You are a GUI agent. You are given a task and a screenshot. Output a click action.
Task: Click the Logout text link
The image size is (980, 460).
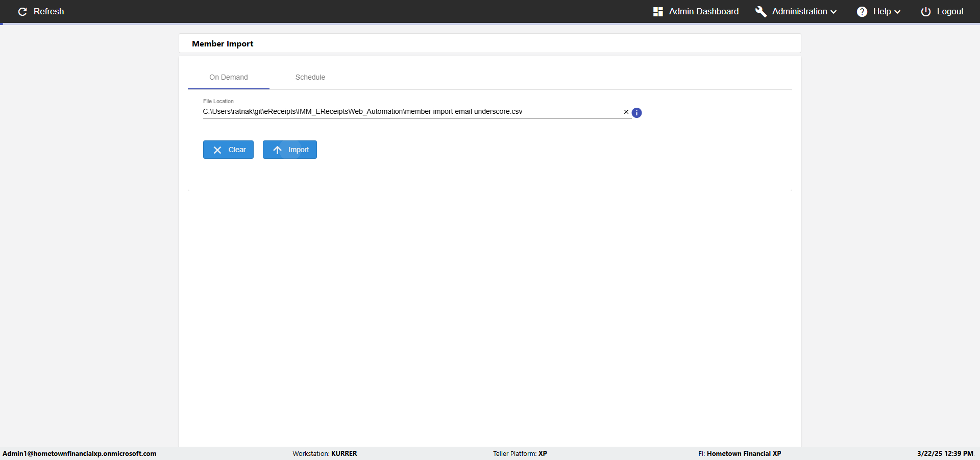950,11
